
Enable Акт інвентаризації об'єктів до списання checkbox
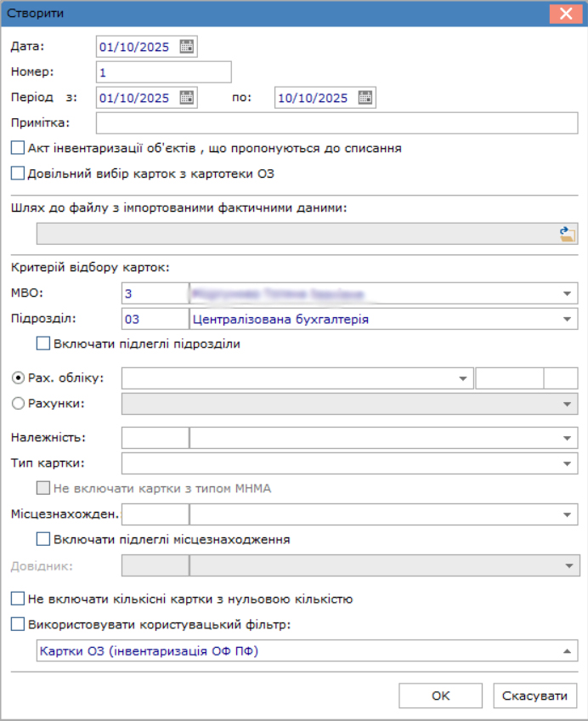(x=19, y=148)
